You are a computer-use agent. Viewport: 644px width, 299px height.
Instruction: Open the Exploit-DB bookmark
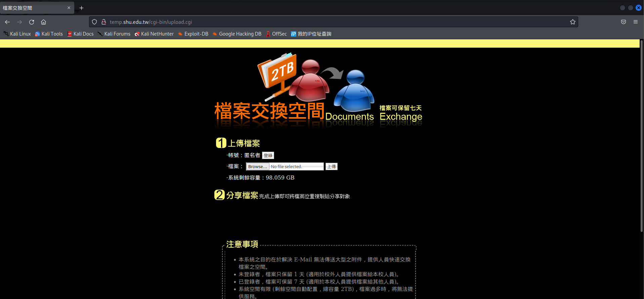[x=193, y=34]
